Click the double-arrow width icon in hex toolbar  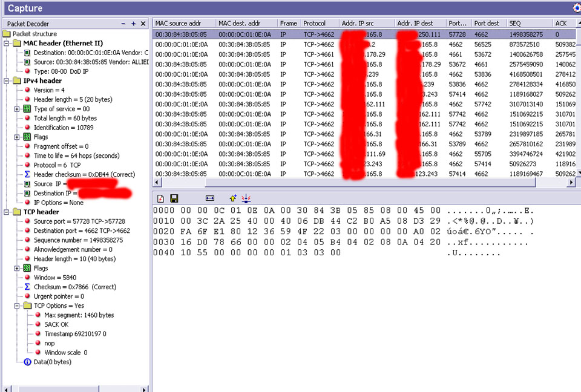(210, 198)
